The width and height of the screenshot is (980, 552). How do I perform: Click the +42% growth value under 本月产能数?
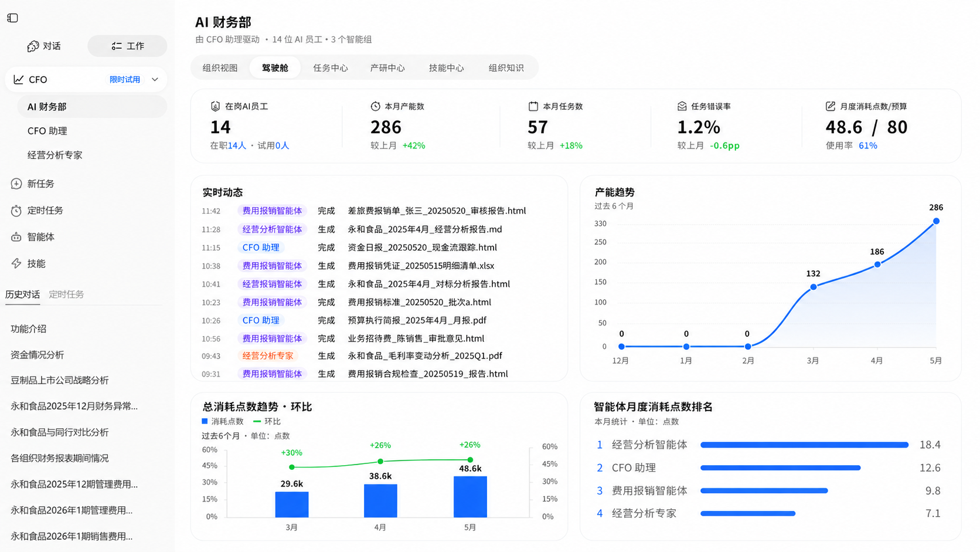(x=414, y=145)
